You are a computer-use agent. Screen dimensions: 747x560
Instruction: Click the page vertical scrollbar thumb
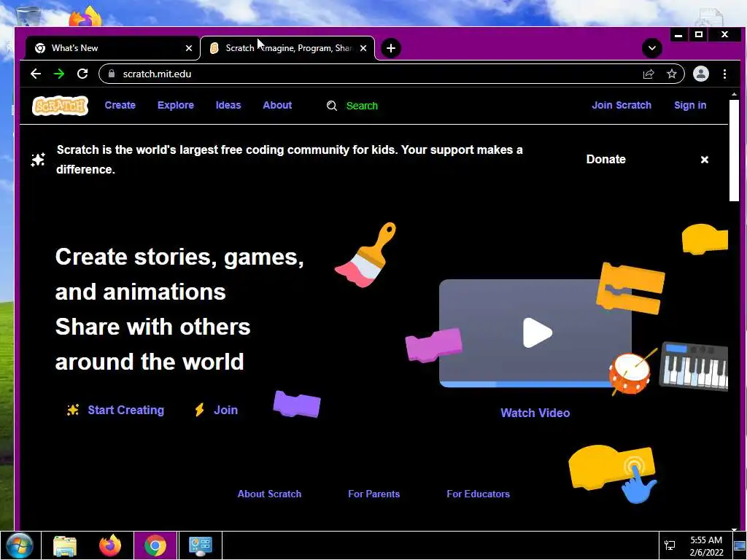tap(734, 150)
